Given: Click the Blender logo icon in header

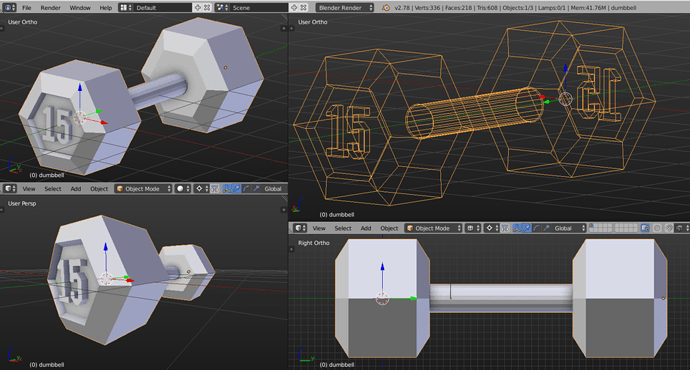Looking at the screenshot, I should click(x=386, y=7).
